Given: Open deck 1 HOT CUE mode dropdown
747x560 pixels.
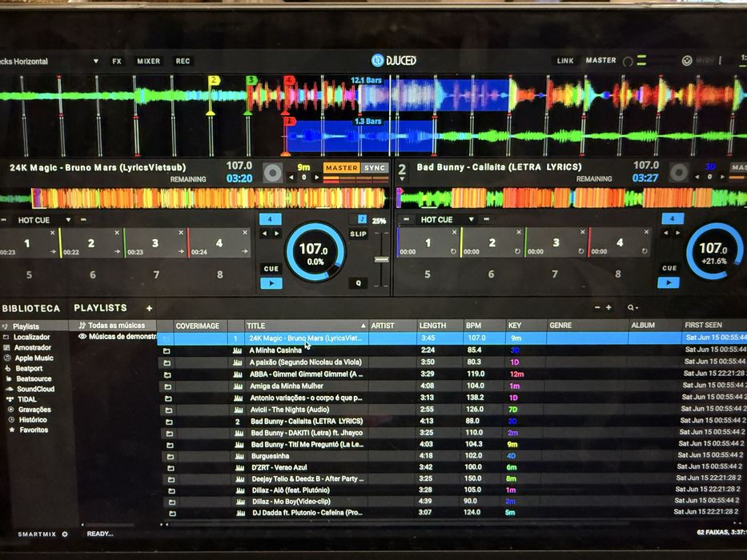Looking at the screenshot, I should coord(68,219).
